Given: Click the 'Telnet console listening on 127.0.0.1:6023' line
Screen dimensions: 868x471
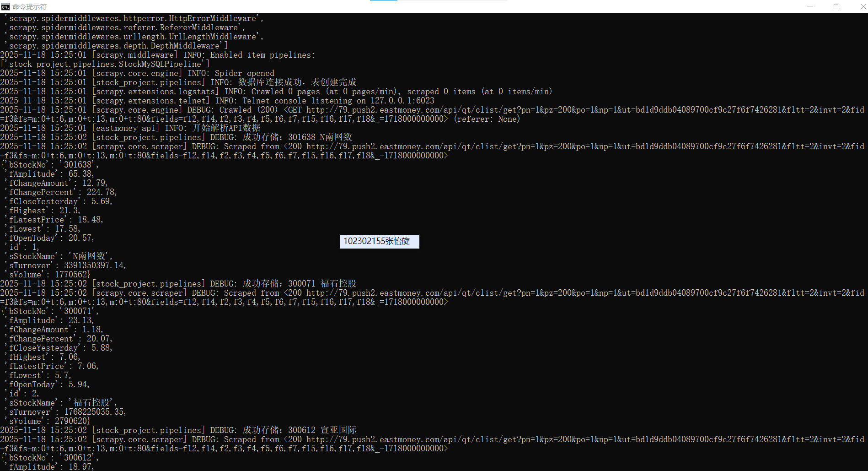Looking at the screenshot, I should [x=217, y=101].
